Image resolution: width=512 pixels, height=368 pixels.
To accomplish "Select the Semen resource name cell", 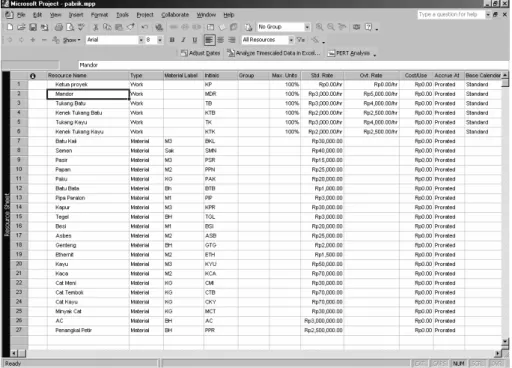I will (88, 151).
